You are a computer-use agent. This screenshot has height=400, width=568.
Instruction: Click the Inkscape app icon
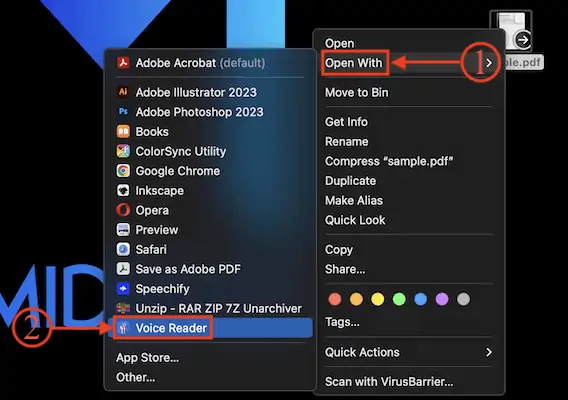pos(123,190)
